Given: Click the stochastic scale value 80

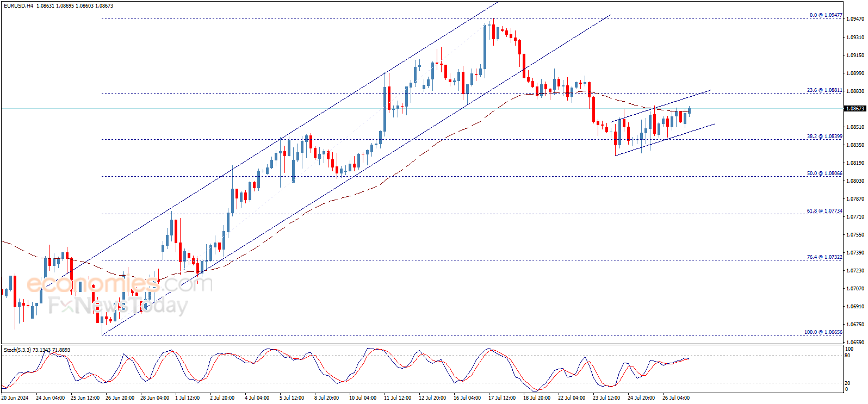Looking at the screenshot, I should pos(847,356).
